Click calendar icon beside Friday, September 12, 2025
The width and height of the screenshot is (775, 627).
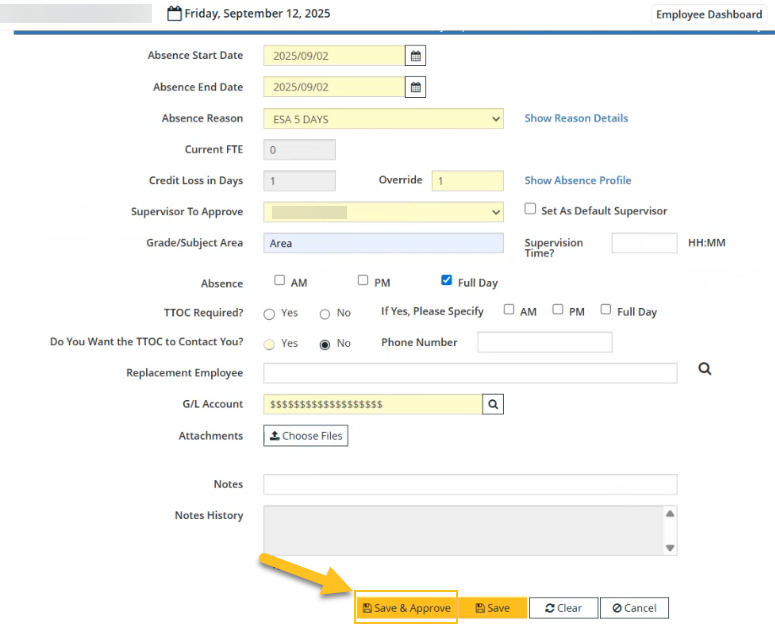(174, 13)
